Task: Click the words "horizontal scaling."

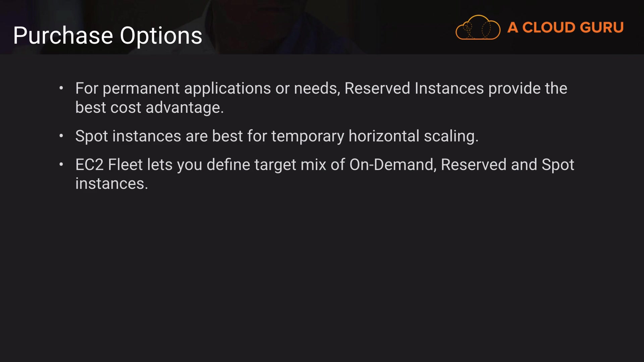Action: [413, 136]
